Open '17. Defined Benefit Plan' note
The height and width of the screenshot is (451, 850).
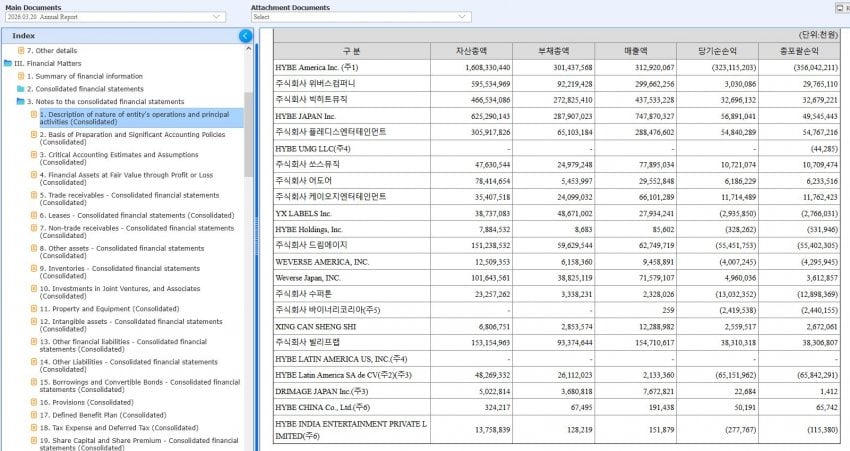click(x=103, y=415)
